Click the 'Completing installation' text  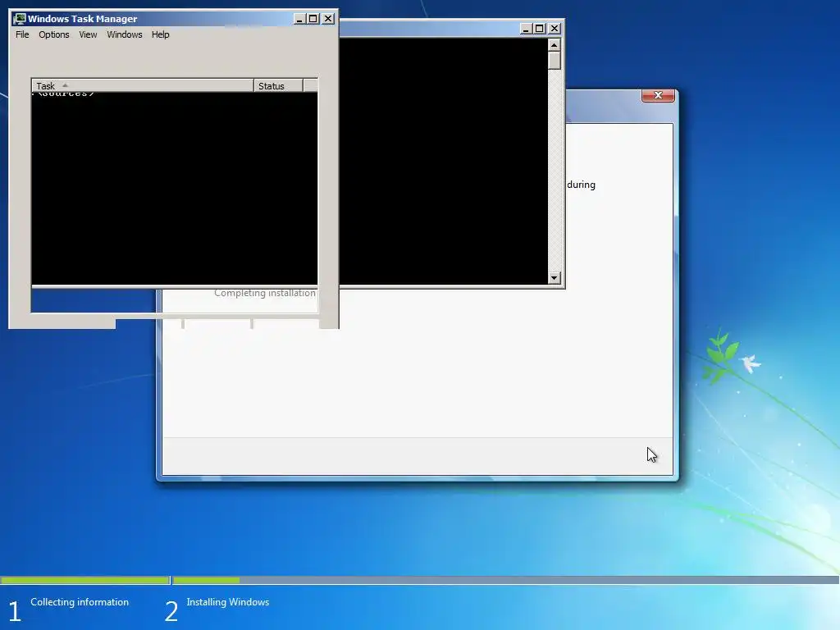click(265, 293)
